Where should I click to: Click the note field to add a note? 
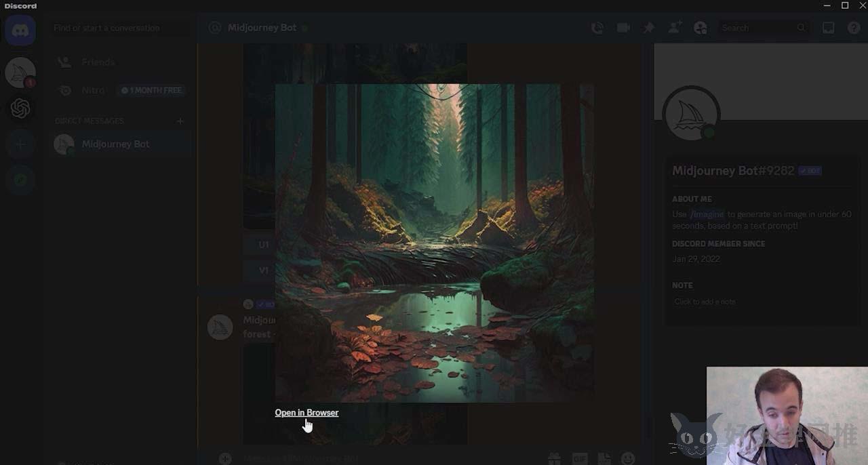(x=760, y=302)
